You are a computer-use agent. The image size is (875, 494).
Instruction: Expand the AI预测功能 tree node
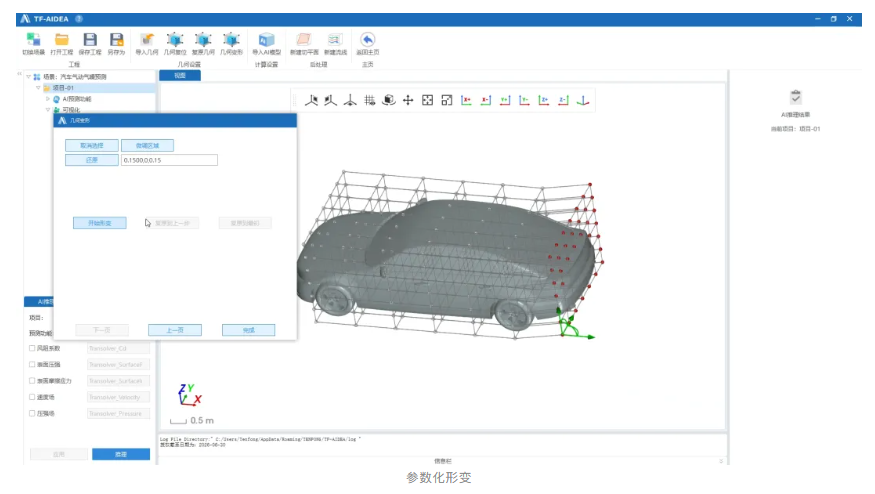pyautogui.click(x=47, y=99)
